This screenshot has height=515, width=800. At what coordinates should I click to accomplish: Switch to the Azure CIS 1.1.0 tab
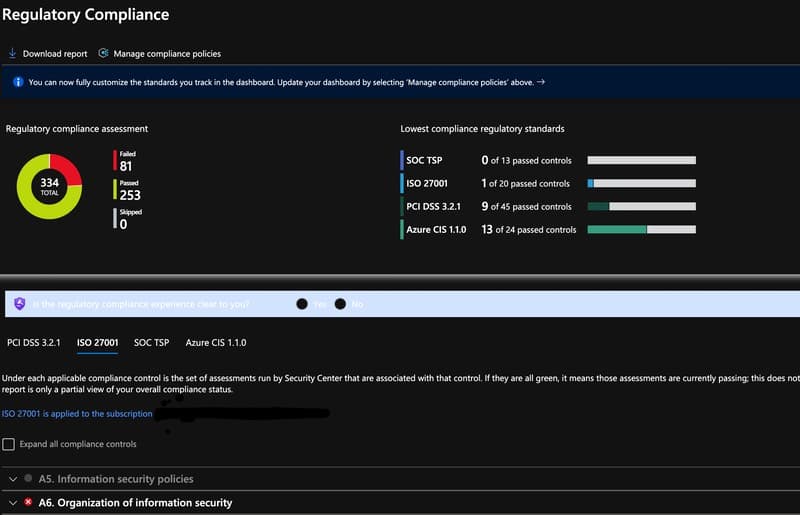[216, 342]
